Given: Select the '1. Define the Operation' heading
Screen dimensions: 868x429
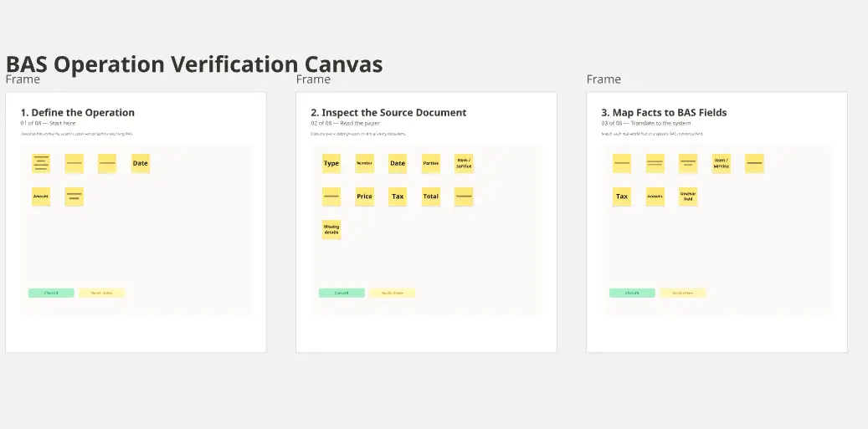Looking at the screenshot, I should pyautogui.click(x=78, y=112).
